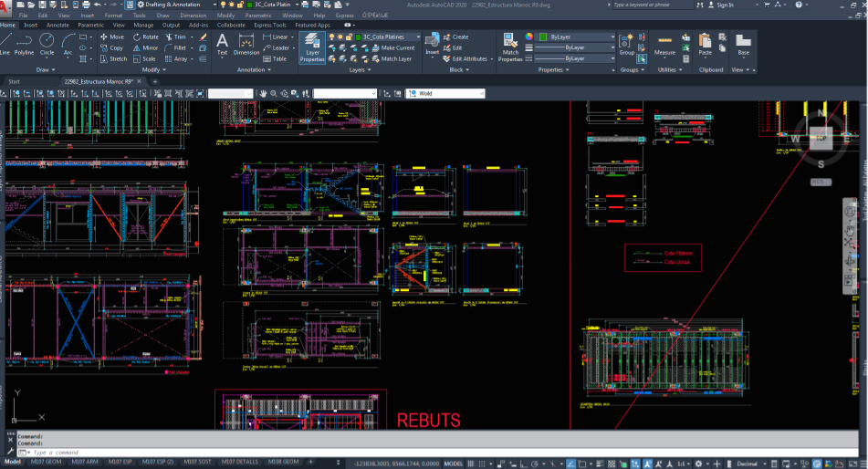The width and height of the screenshot is (868, 469).
Task: Toggle group selection on/off in Groups panel
Action: (x=642, y=58)
